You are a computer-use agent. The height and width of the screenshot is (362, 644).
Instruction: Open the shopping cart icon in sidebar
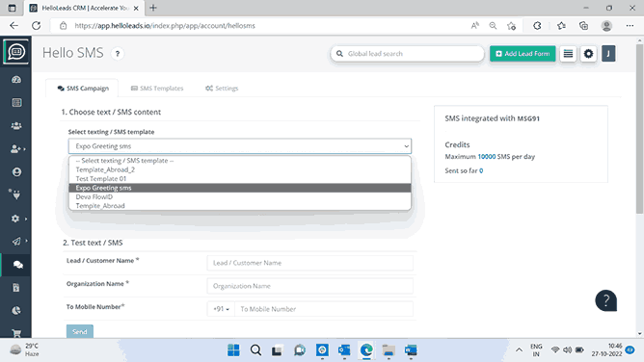[16, 333]
